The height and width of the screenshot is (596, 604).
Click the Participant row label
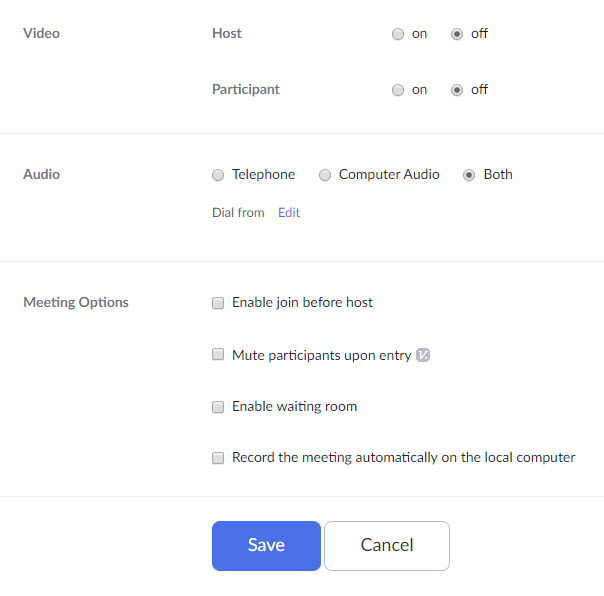tap(246, 89)
